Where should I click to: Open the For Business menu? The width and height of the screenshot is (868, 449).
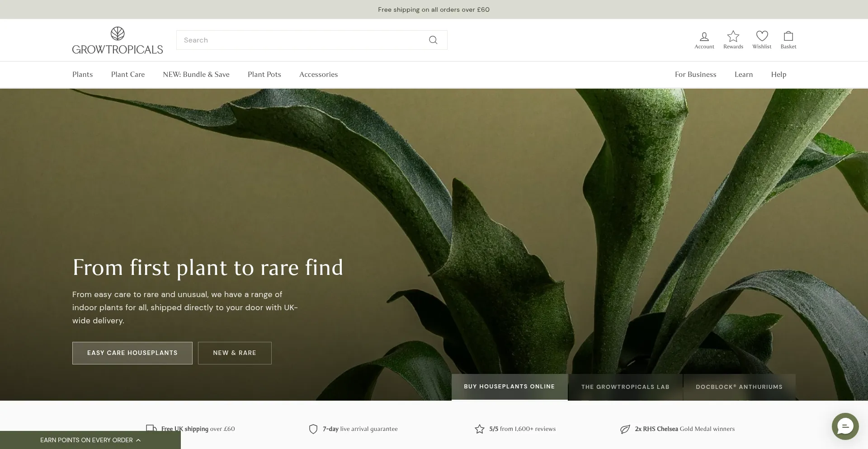[696, 75]
